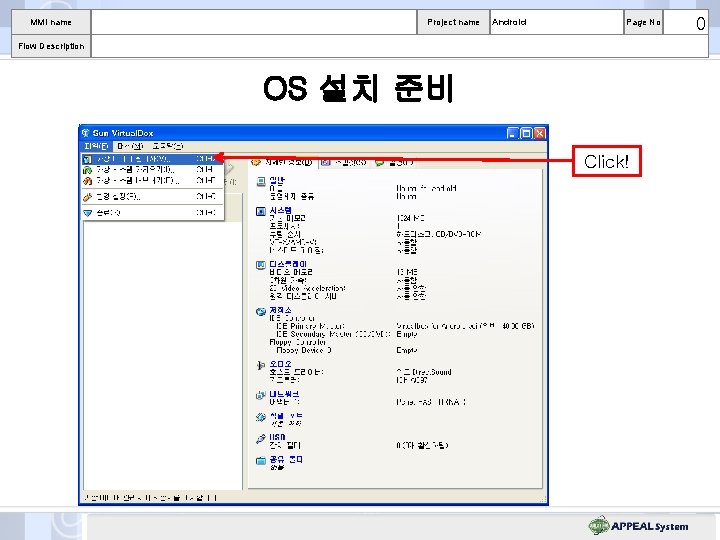The width and height of the screenshot is (720, 540).
Task: Click the Storage (저장소) section disk icon
Action: point(261,311)
